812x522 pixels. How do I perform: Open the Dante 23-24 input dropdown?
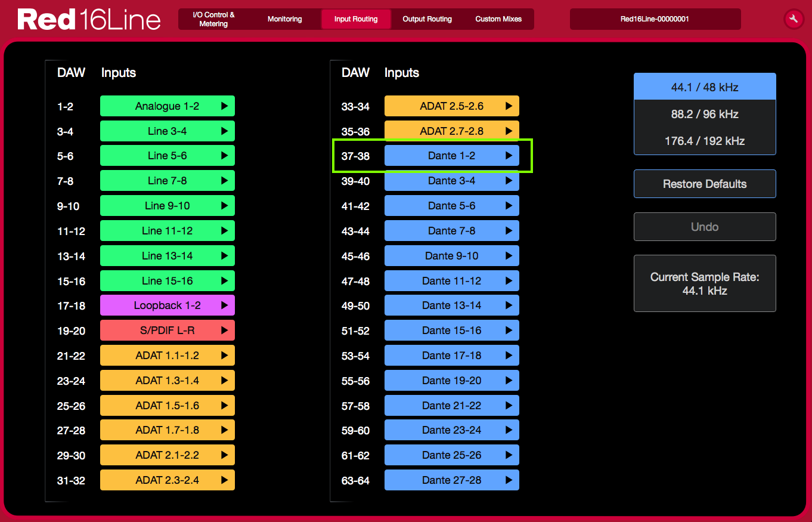(452, 430)
